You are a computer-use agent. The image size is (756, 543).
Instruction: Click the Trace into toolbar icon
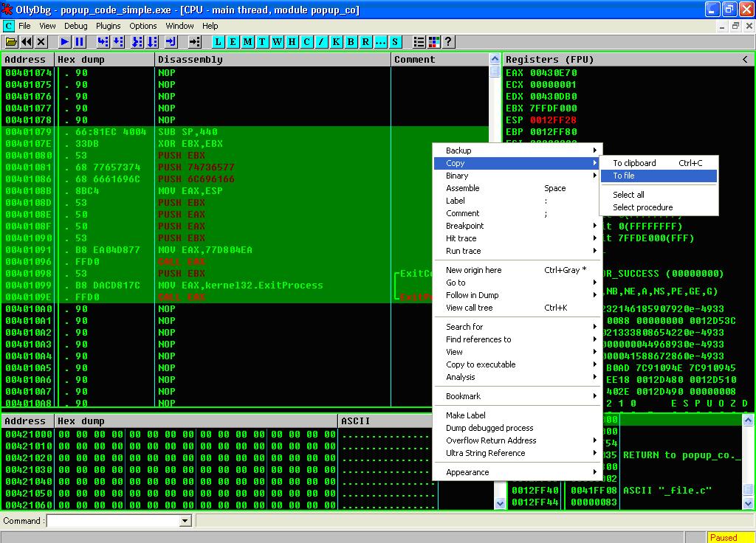coord(137,42)
